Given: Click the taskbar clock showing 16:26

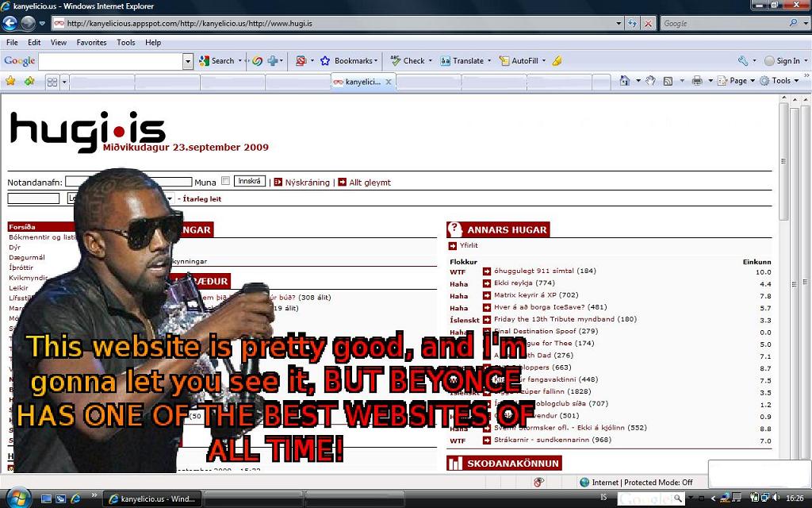Looking at the screenshot, I should point(795,498).
